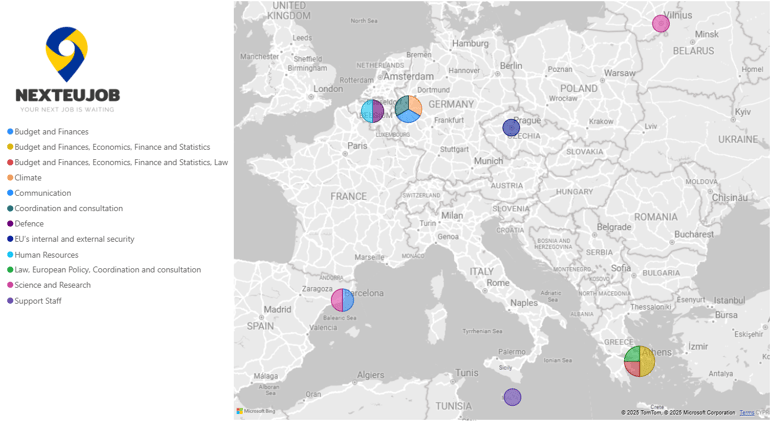Click the Warsaw city label on map
Viewport: 771px width, 421px height.
[x=620, y=73]
